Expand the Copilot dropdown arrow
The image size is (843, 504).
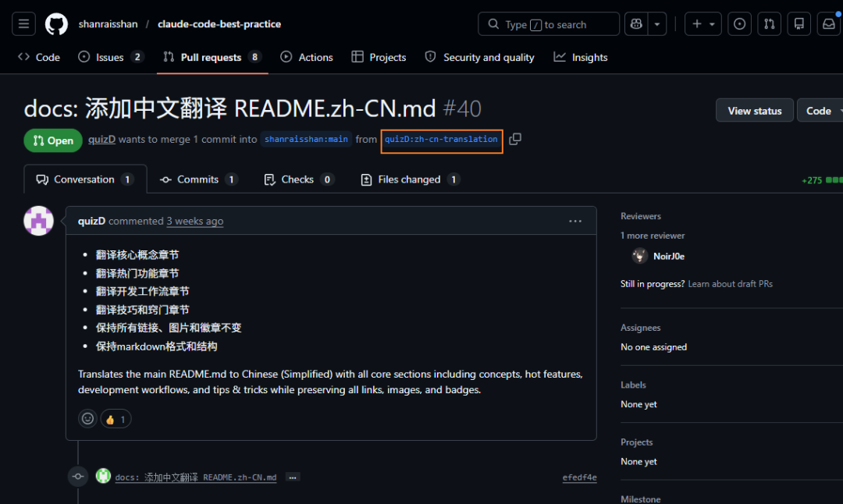(657, 24)
